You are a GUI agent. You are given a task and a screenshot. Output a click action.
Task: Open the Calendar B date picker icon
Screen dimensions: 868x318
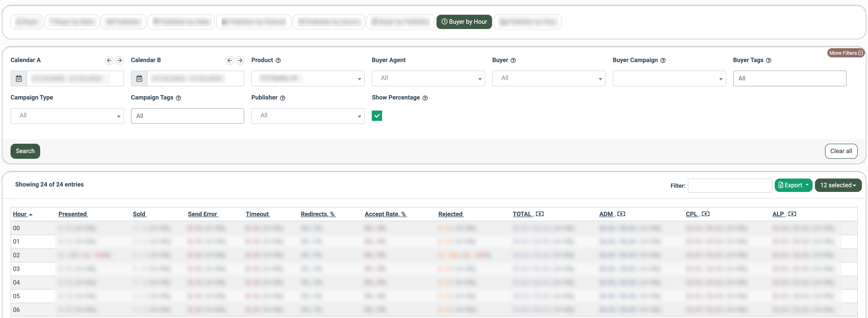click(x=139, y=78)
